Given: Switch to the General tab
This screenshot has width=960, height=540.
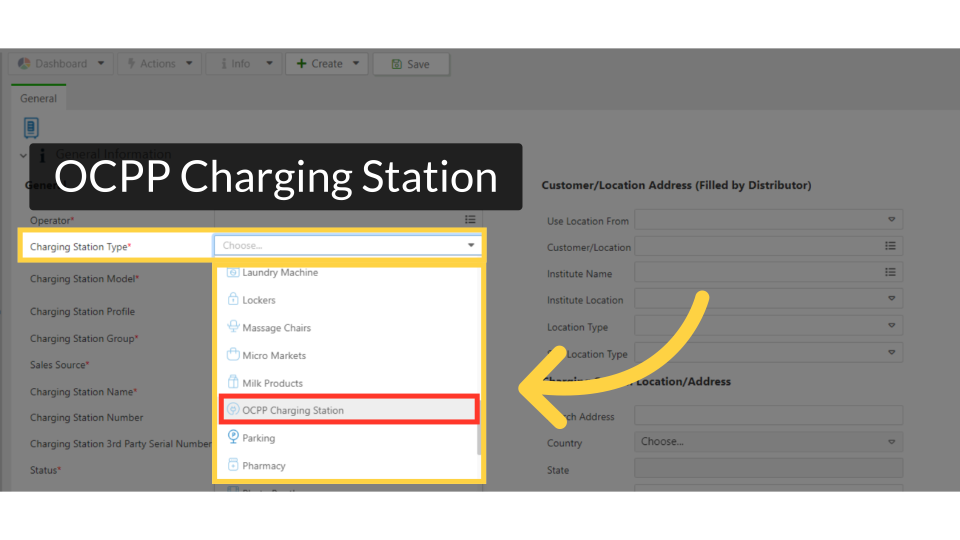Looking at the screenshot, I should pos(38,99).
